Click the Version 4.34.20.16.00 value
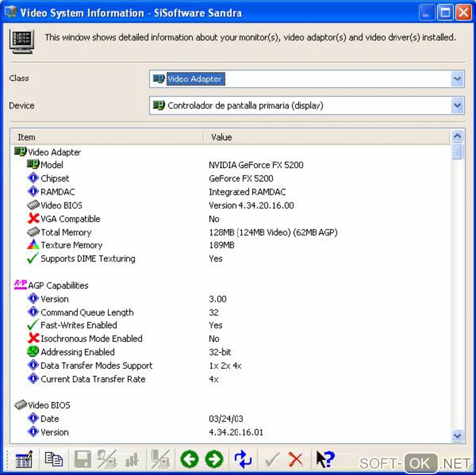The height and width of the screenshot is (475, 476). [x=251, y=205]
